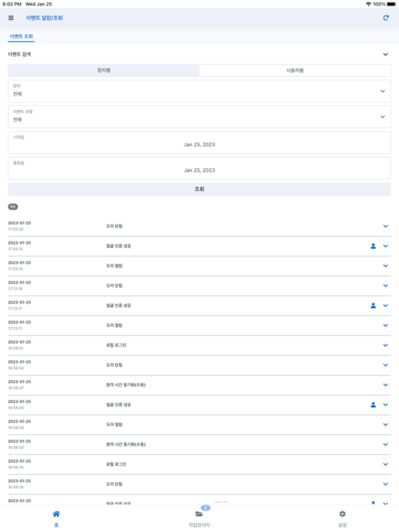This screenshot has width=399, height=532.
Task: Click 얼굴 인증 성공 text at 17:55:15
Action: (118, 246)
